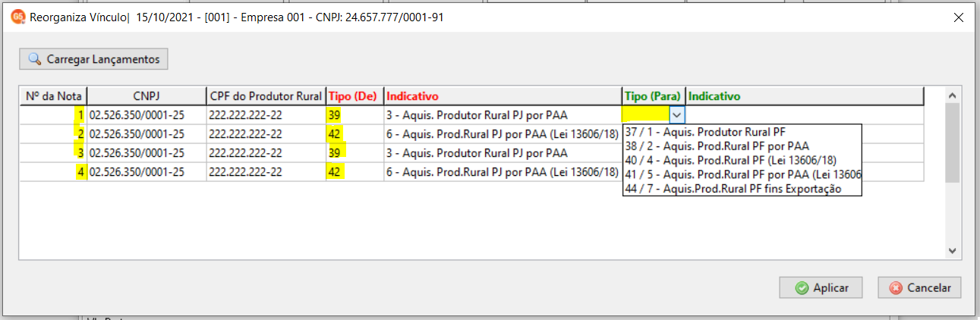This screenshot has width=980, height=320.
Task: Click the vertical scrollbar thumb of the grid
Action: pyautogui.click(x=952, y=143)
